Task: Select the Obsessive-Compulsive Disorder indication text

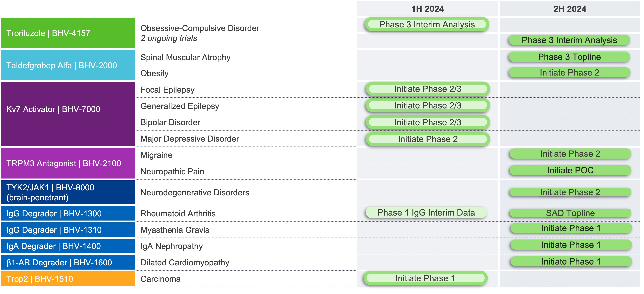Action: [200, 28]
